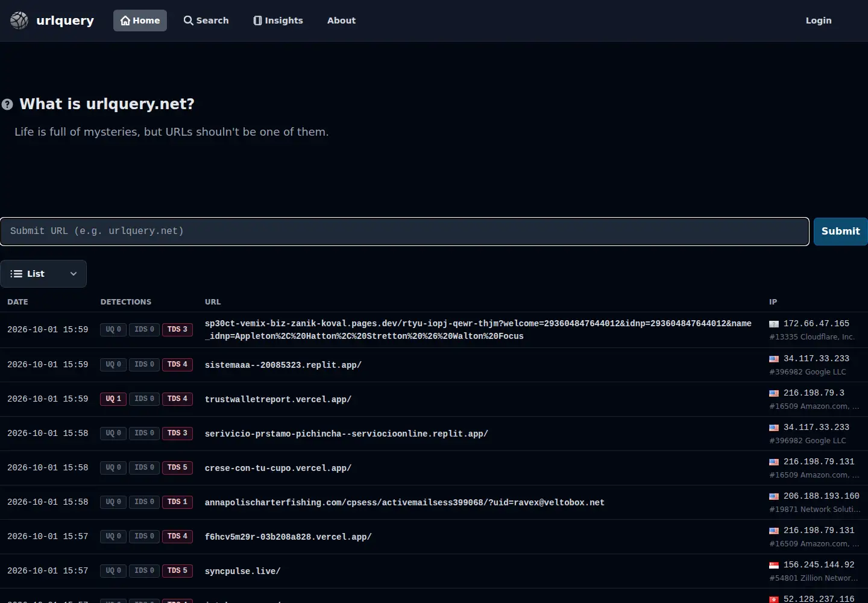
Task: Open the Search page
Action: click(206, 21)
